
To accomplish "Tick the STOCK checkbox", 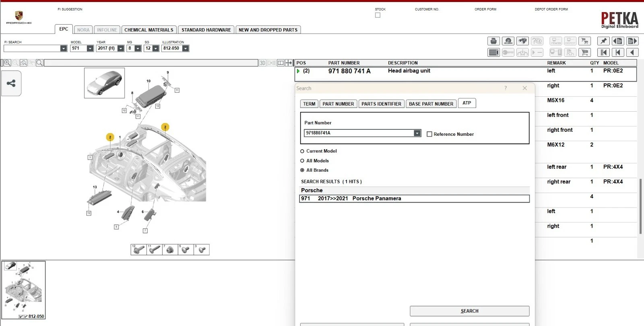I will (x=378, y=15).
